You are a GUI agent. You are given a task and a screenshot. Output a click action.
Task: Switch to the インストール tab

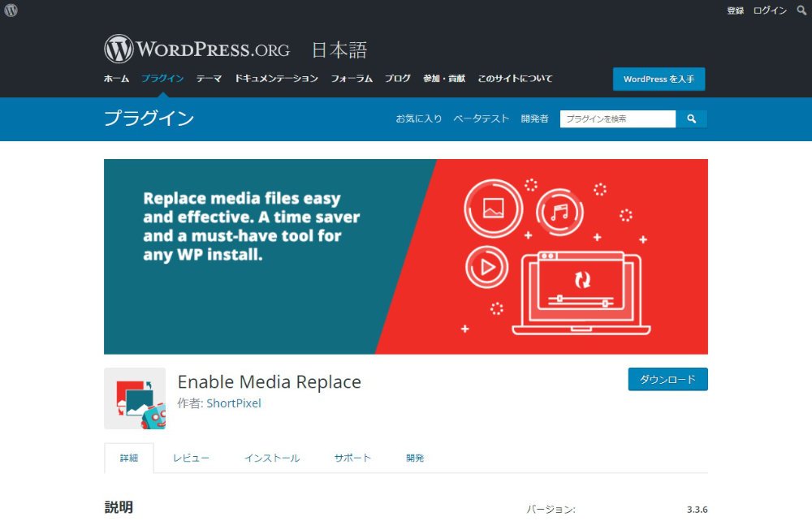coord(272,459)
